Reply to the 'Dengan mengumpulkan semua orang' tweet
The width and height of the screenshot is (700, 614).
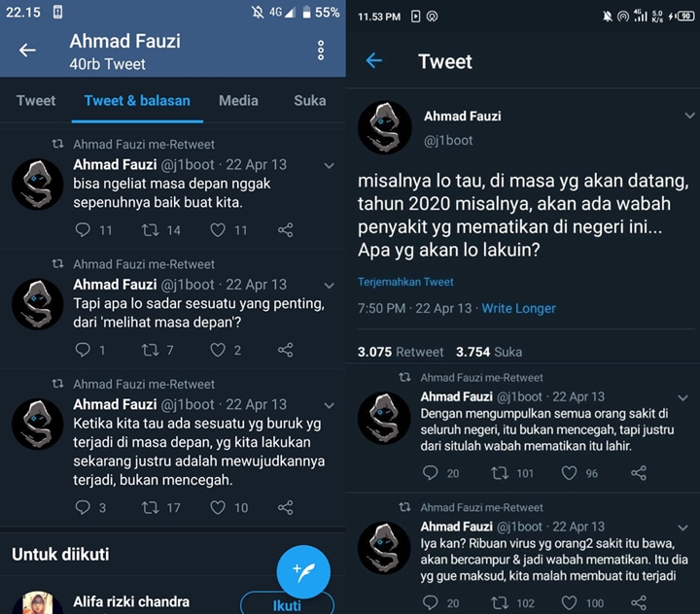click(431, 473)
